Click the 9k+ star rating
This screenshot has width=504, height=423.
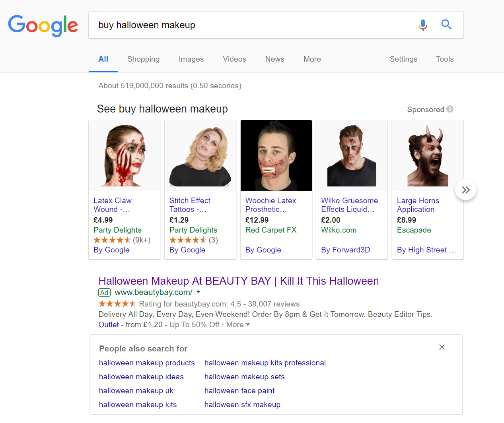[x=122, y=240]
